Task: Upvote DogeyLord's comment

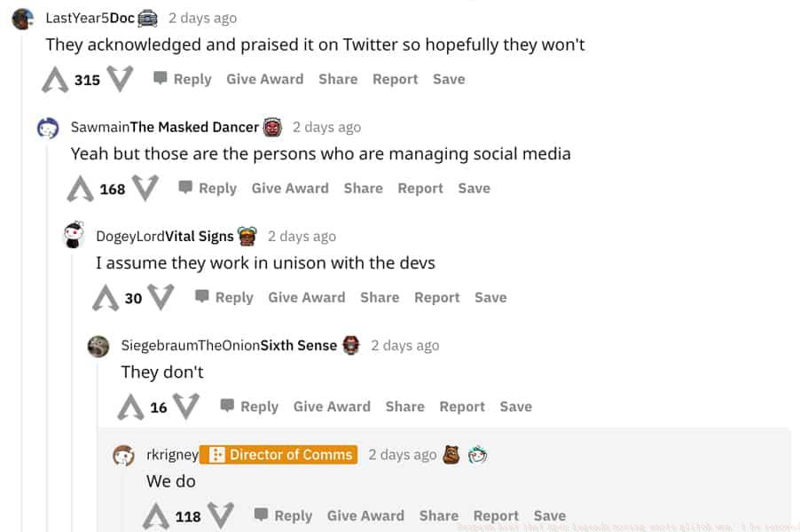Action: 106,298
